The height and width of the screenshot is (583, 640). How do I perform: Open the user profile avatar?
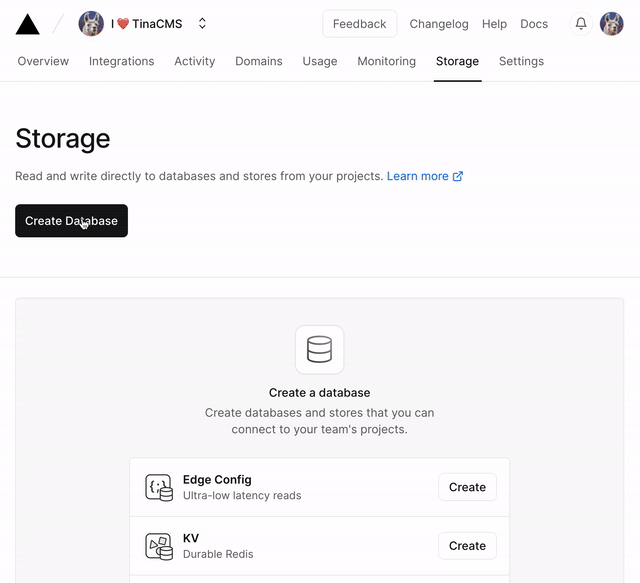[611, 24]
